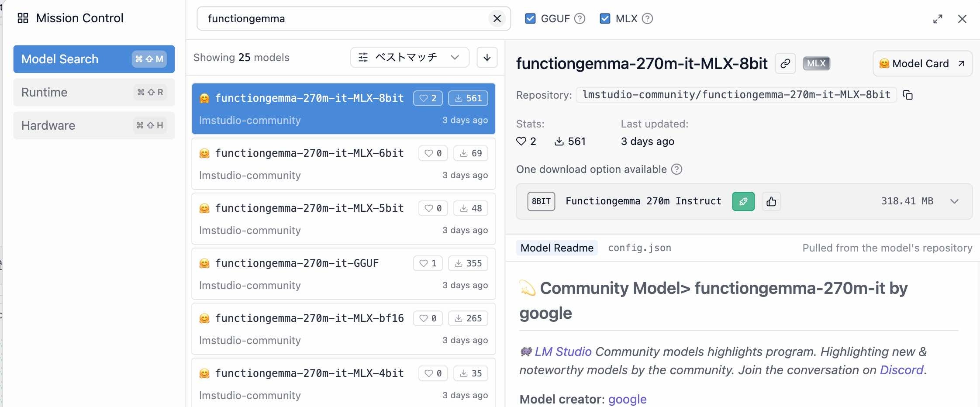Image resolution: width=980 pixels, height=407 pixels.
Task: Click the 318.41 MB file size
Action: (x=907, y=201)
